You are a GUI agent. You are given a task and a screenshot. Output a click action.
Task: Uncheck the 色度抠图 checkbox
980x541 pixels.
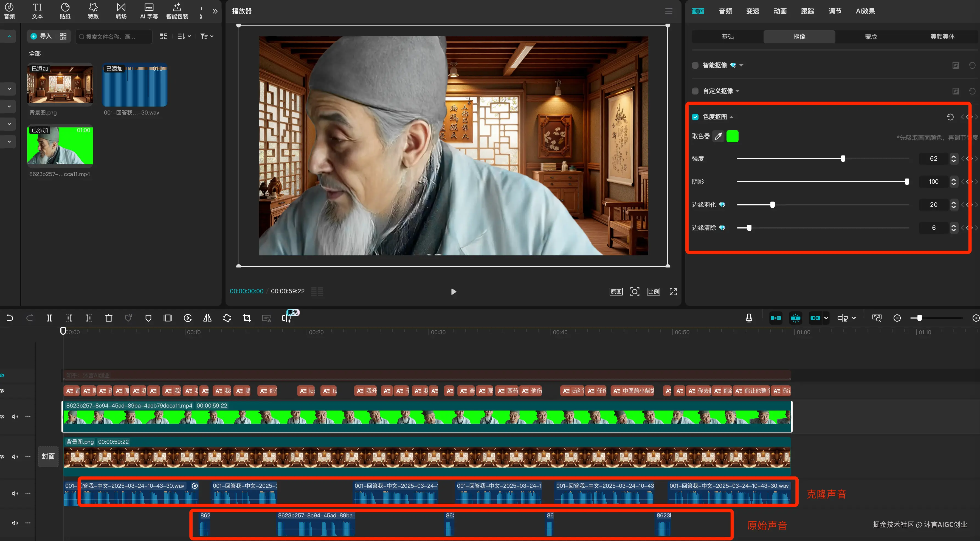click(x=695, y=117)
